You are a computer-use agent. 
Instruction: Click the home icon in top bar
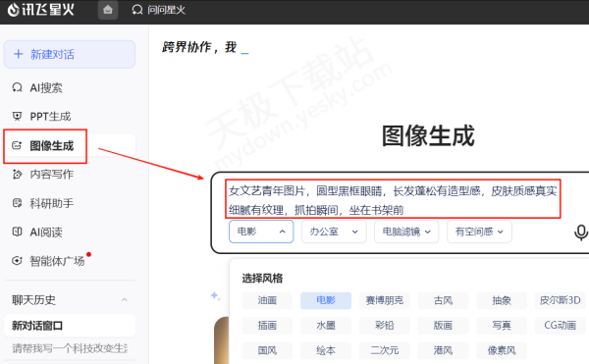click(x=108, y=10)
